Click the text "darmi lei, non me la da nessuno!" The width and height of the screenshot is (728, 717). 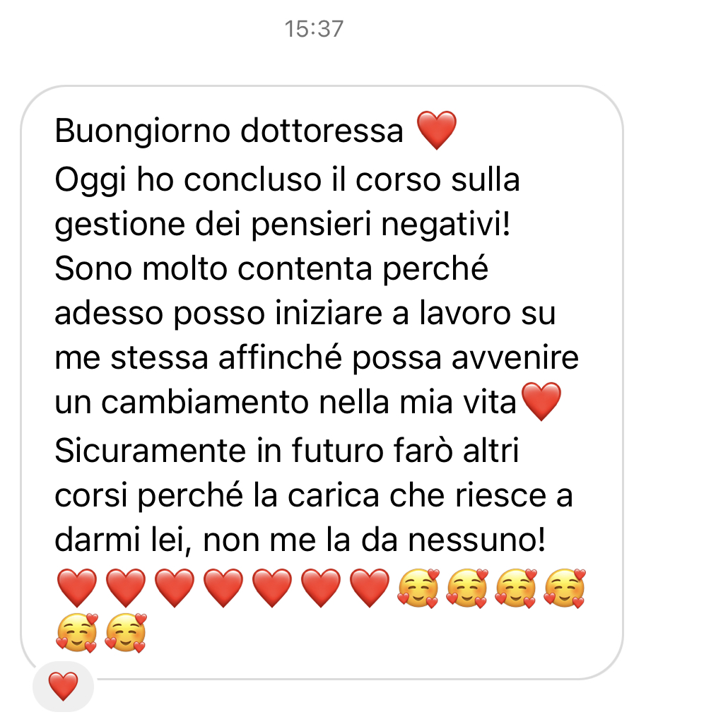click(x=300, y=540)
